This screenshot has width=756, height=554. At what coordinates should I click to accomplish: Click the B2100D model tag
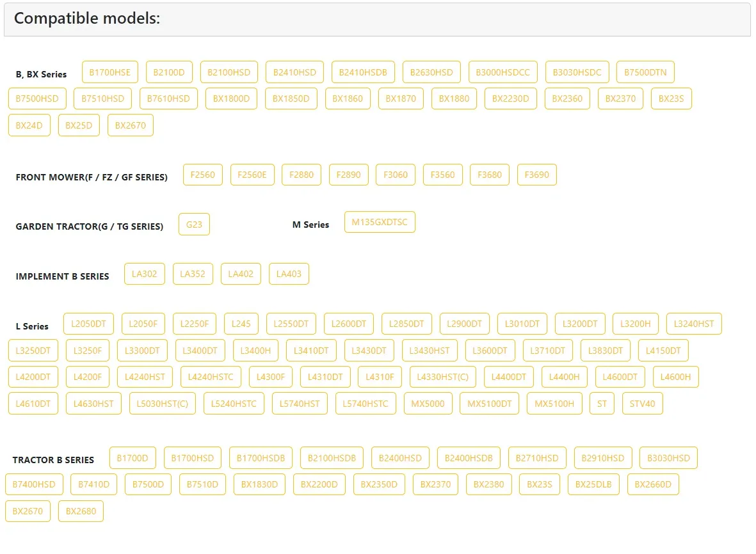click(169, 72)
